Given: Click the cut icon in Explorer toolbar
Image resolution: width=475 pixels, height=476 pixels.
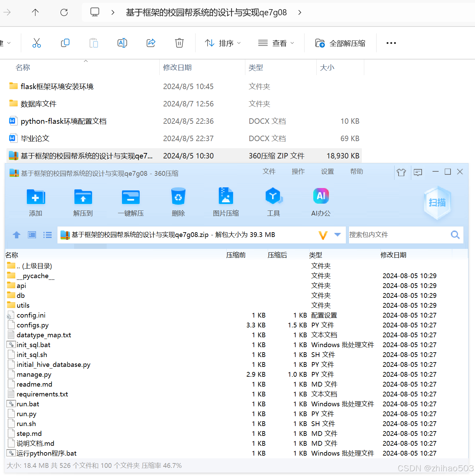Looking at the screenshot, I should tap(36, 43).
